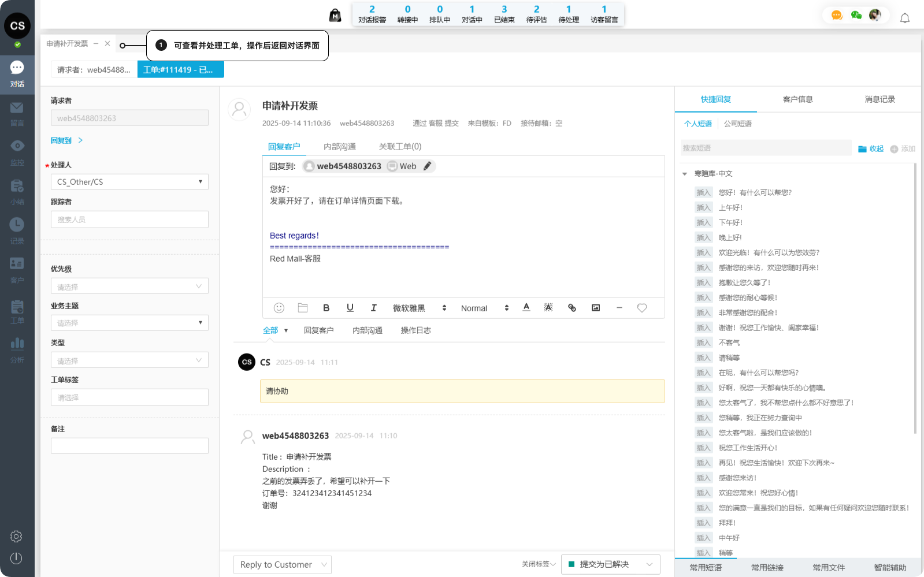Switch to the 客户信息 tab

click(797, 99)
